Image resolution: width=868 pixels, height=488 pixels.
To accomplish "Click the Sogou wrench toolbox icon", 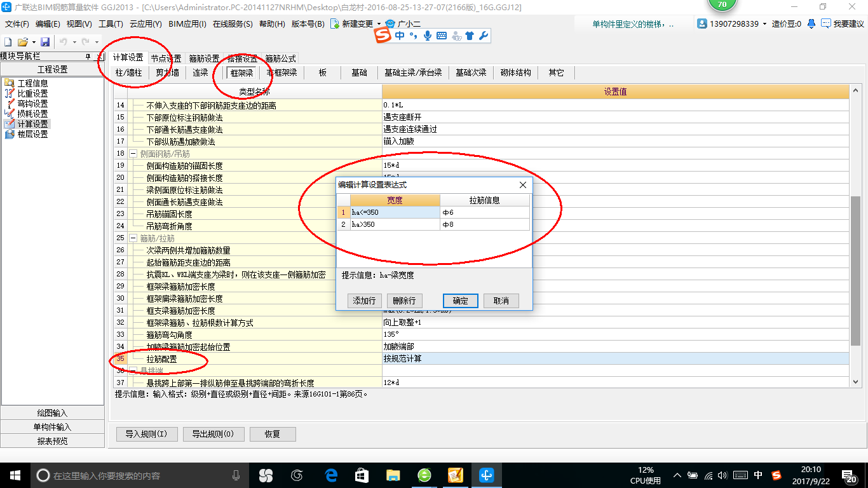I will click(x=484, y=36).
